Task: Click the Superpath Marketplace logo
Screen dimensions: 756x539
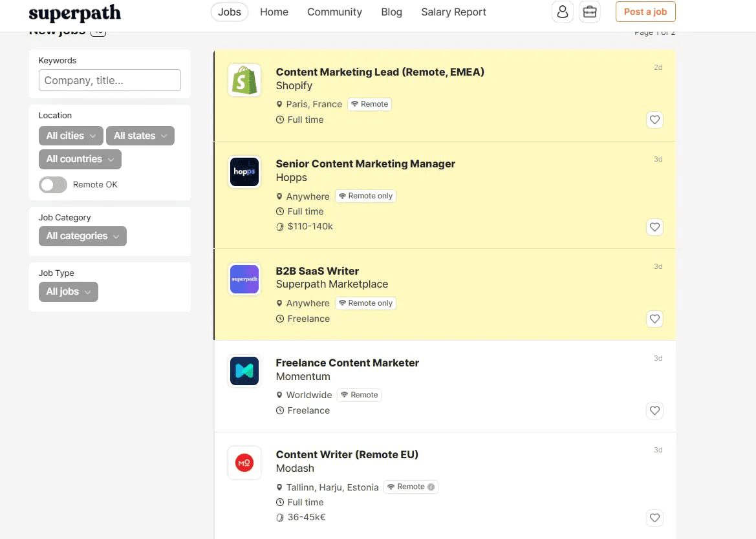Action: pos(244,279)
